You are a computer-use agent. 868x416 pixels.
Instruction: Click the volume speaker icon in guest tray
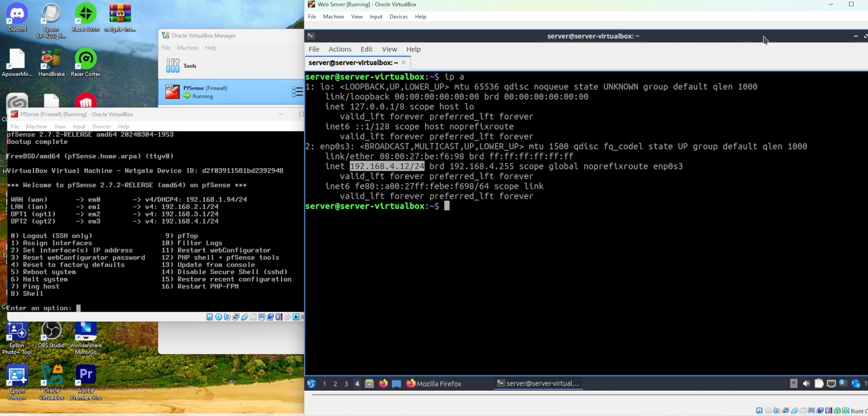click(806, 383)
